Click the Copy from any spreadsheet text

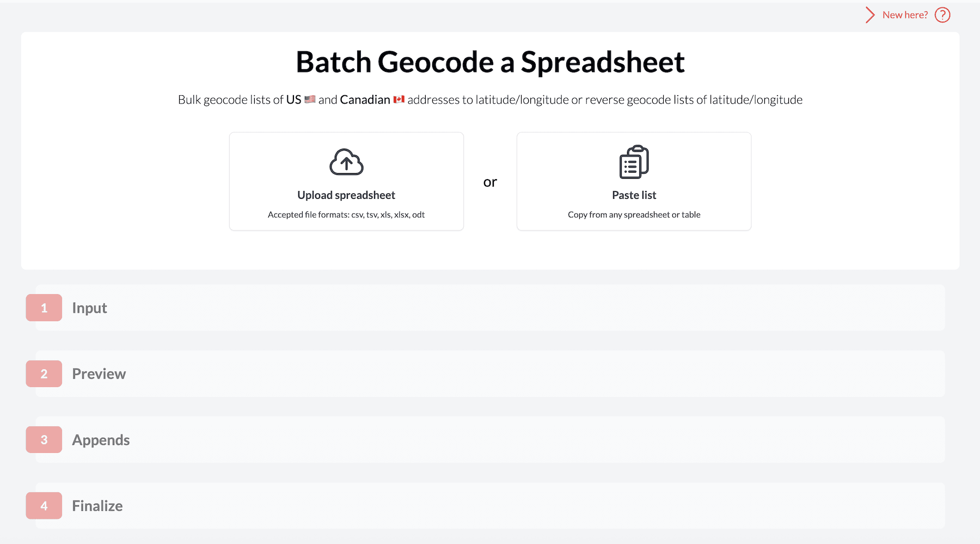pos(633,214)
